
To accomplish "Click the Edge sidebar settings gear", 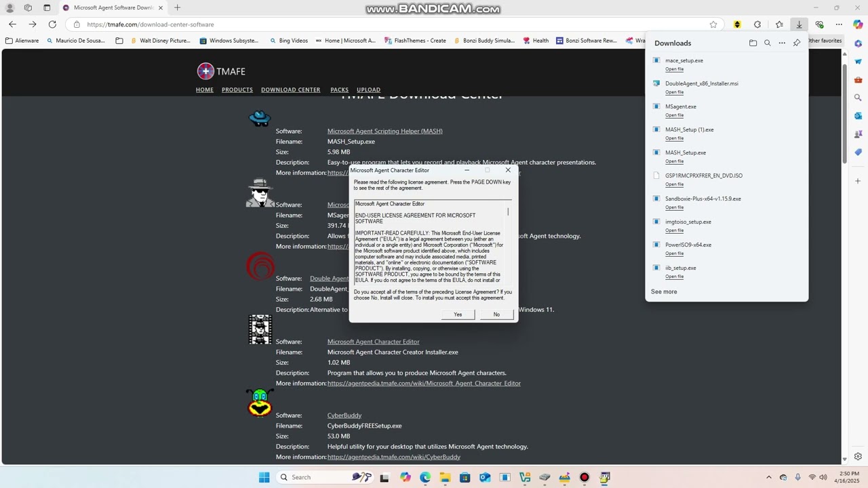I will [858, 456].
